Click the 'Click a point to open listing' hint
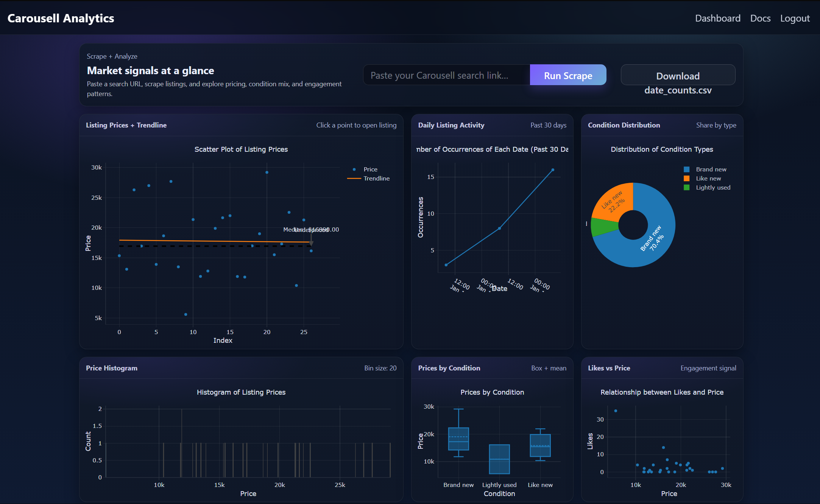This screenshot has height=504, width=820. click(x=356, y=125)
